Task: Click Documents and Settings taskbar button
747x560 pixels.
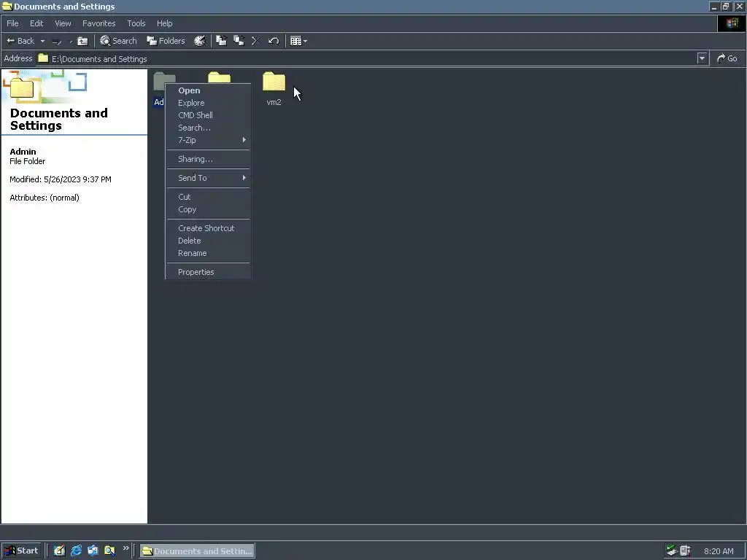Action: tap(197, 551)
